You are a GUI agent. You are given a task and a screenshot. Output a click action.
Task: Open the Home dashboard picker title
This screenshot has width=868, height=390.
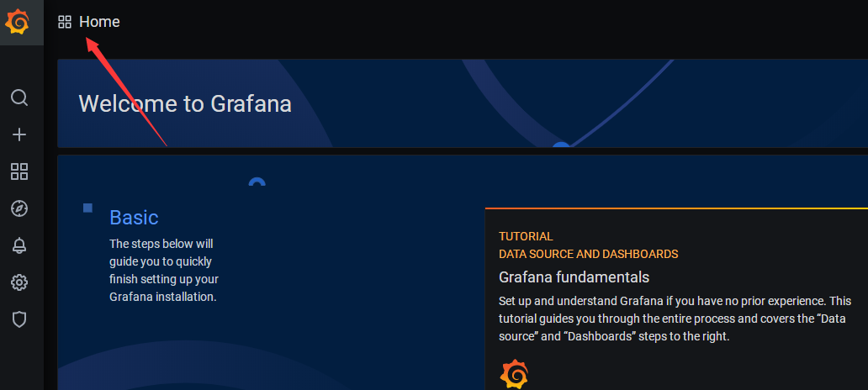[99, 22]
